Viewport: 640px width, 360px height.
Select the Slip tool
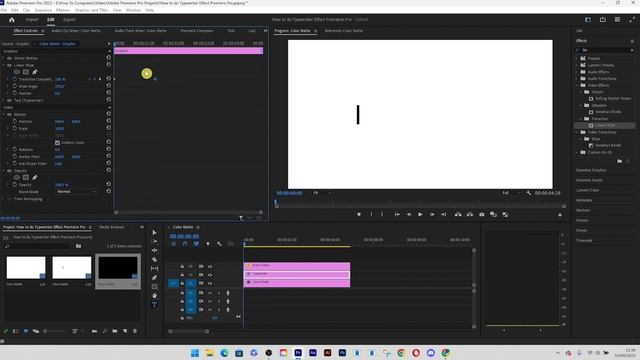coord(154,269)
